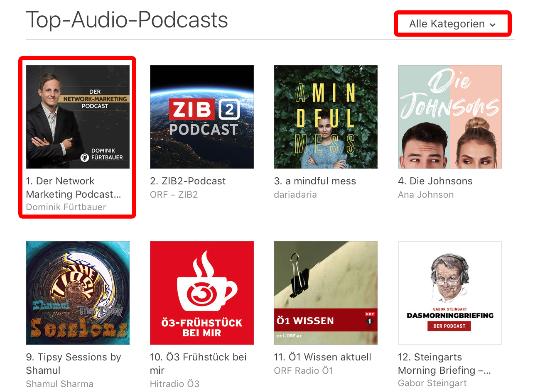
Task: Select author text 'Hitradio Ö3'
Action: click(174, 384)
